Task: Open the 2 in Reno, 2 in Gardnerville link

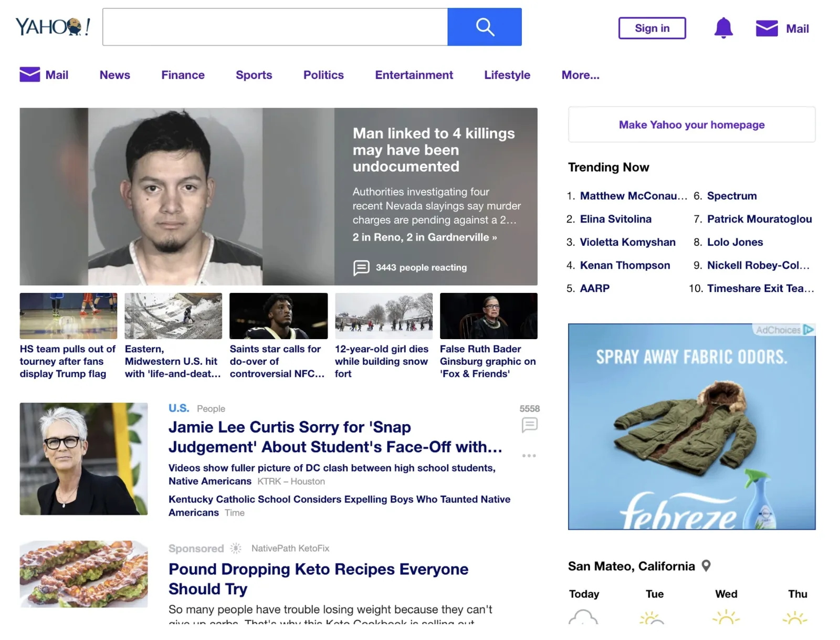Action: click(x=425, y=237)
